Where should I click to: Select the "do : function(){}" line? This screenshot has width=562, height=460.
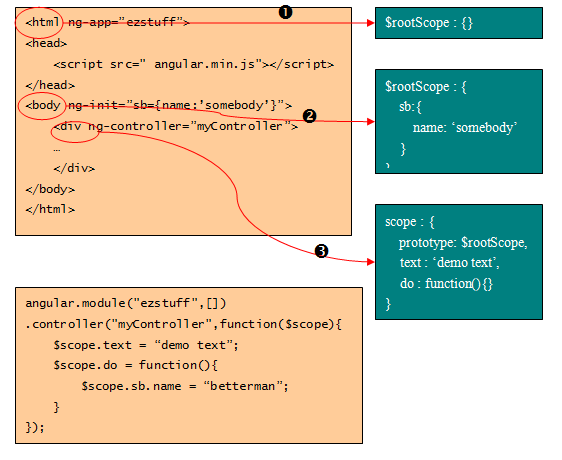(446, 284)
